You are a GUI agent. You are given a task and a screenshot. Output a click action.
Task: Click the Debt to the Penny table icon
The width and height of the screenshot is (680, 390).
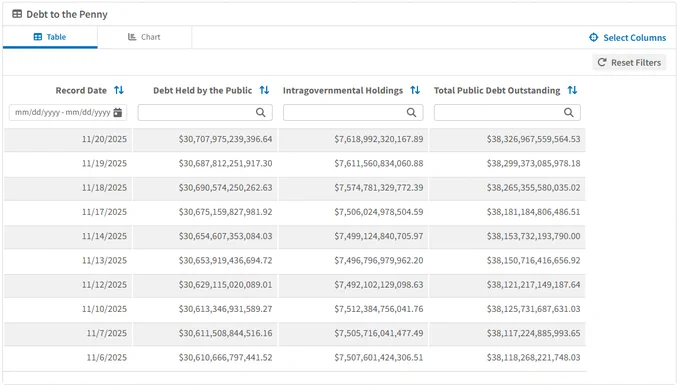coord(17,14)
